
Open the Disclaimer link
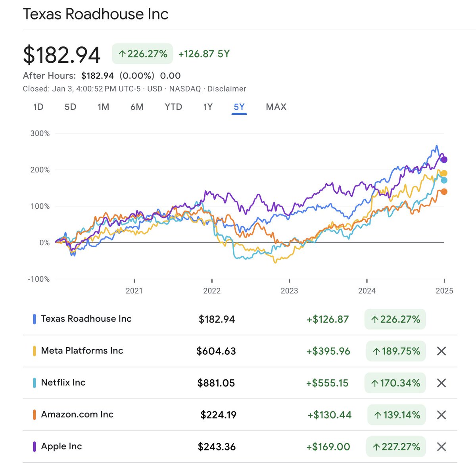[x=227, y=89]
